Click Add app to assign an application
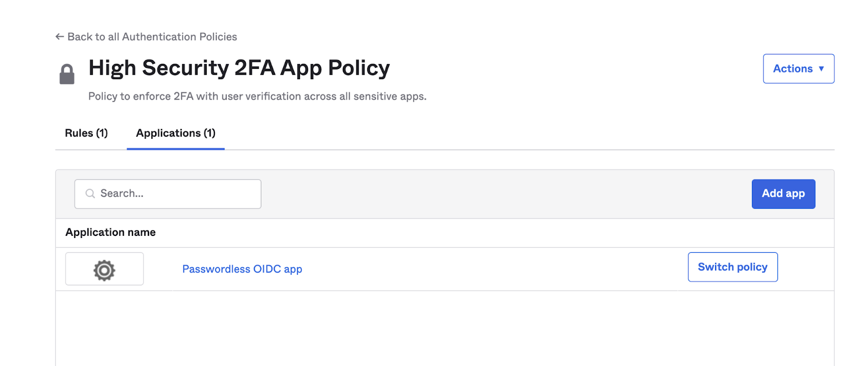Viewport: 868px width, 366px height. [783, 194]
